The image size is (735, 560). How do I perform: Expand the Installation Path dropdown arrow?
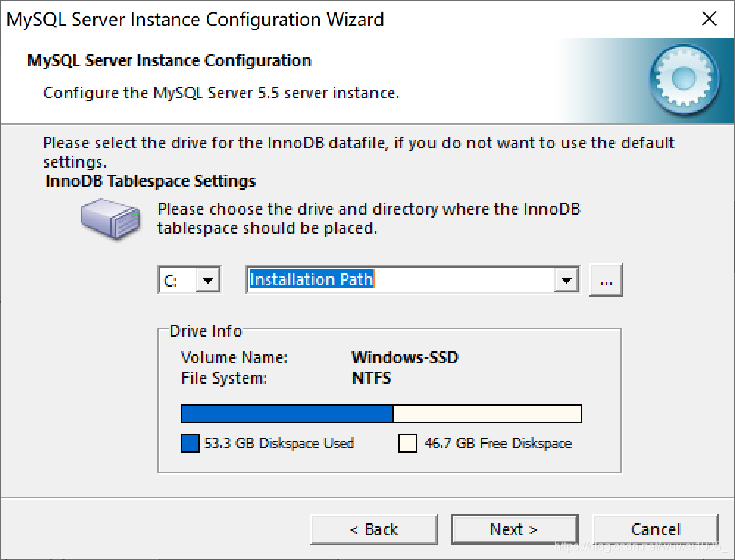[x=567, y=280]
